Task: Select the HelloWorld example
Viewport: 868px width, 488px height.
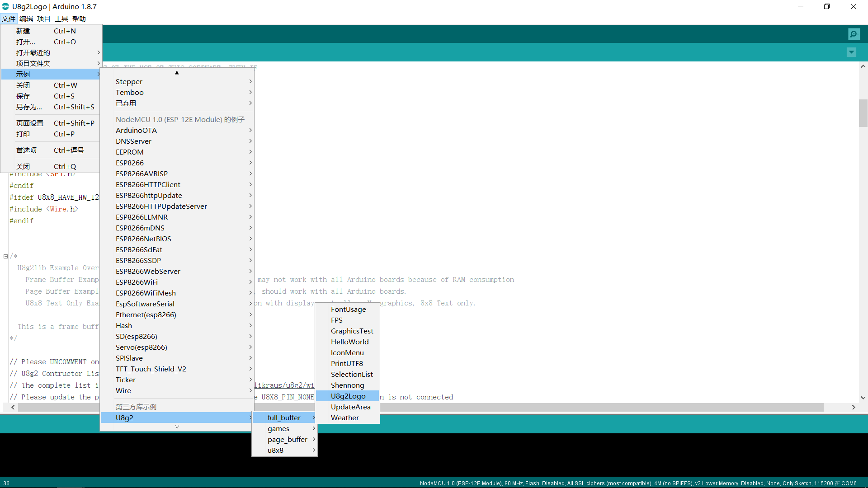Action: (349, 342)
